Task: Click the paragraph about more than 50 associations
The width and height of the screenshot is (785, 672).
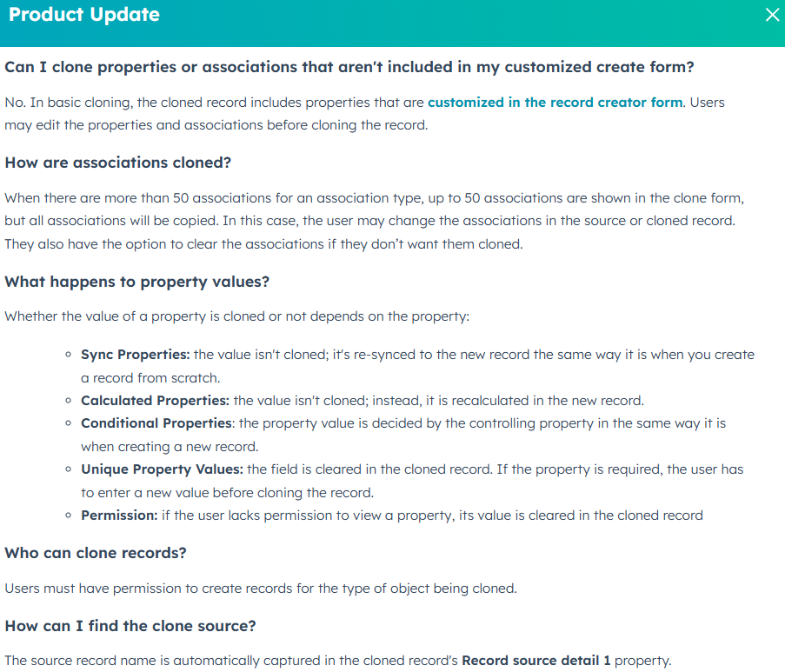Action: [374, 198]
